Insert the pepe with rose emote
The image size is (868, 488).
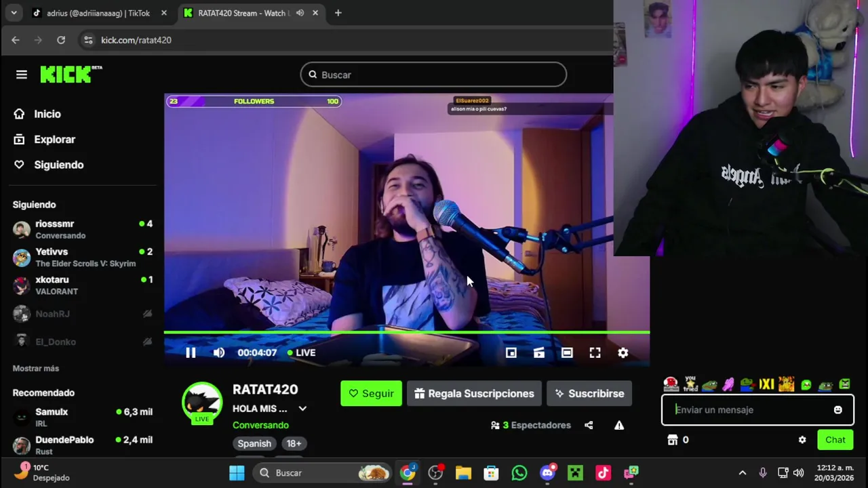click(x=747, y=384)
